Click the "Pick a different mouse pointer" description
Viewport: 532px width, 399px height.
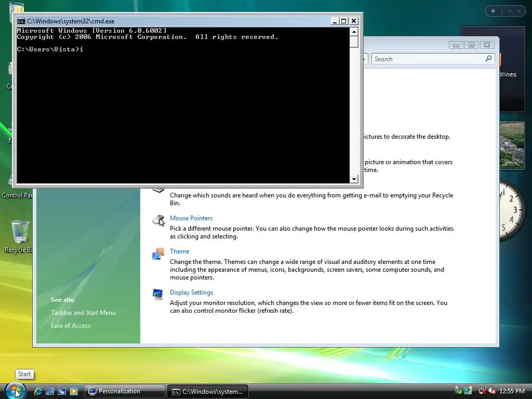(x=312, y=232)
